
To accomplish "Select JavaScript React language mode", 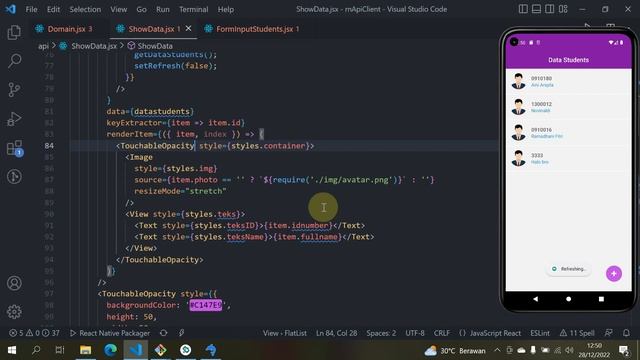I will pyautogui.click(x=490, y=333).
